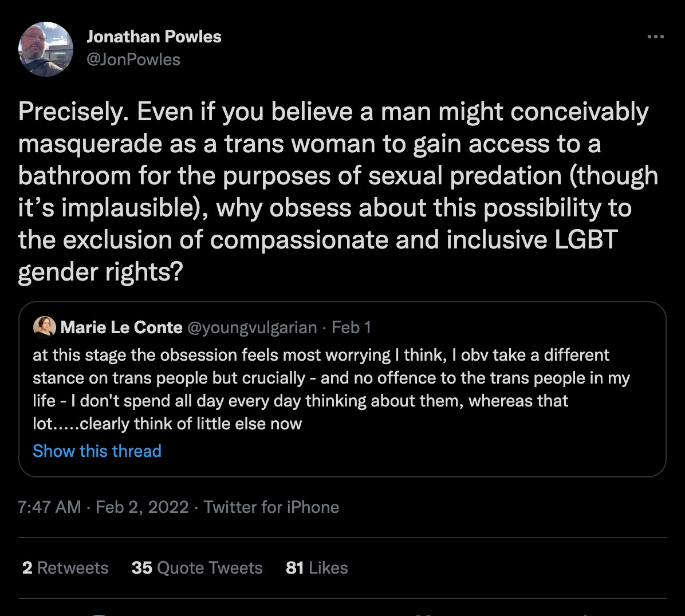The width and height of the screenshot is (685, 616).
Task: Expand the quote with Show this thread
Action: [x=97, y=451]
